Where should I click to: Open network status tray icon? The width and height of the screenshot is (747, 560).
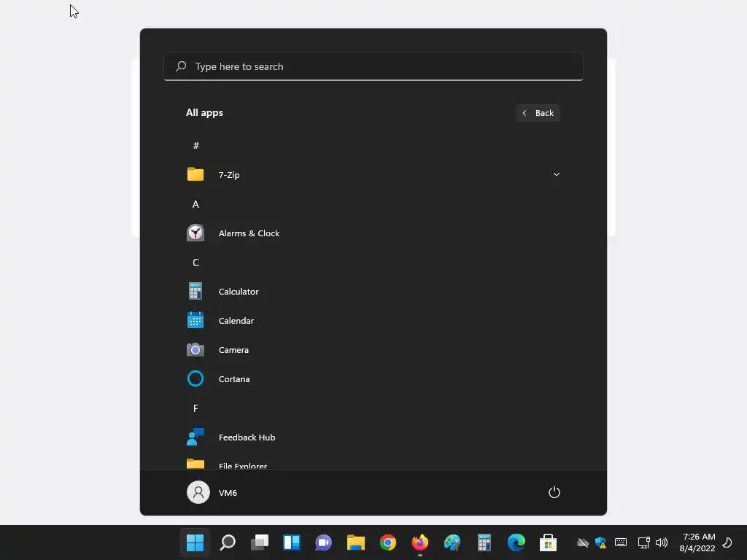click(643, 542)
